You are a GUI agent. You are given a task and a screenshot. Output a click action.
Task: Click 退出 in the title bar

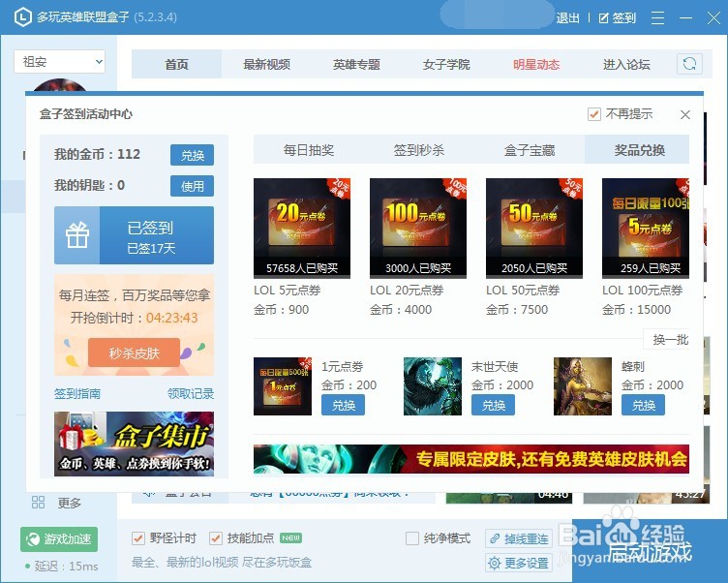coord(568,18)
